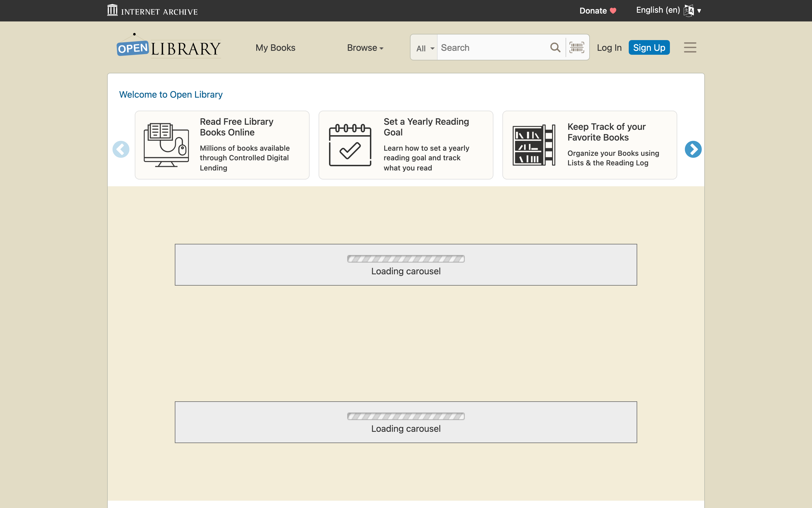Open the Browse dropdown menu

[x=365, y=48]
